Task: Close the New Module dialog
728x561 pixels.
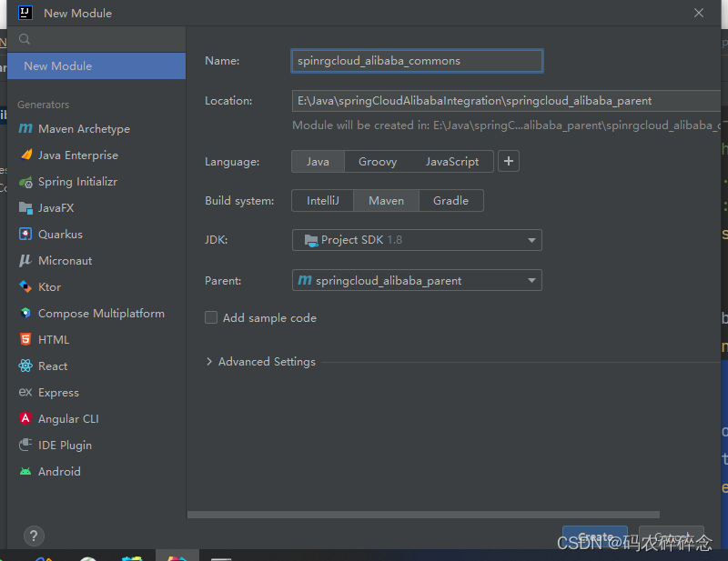Action: 699,13
